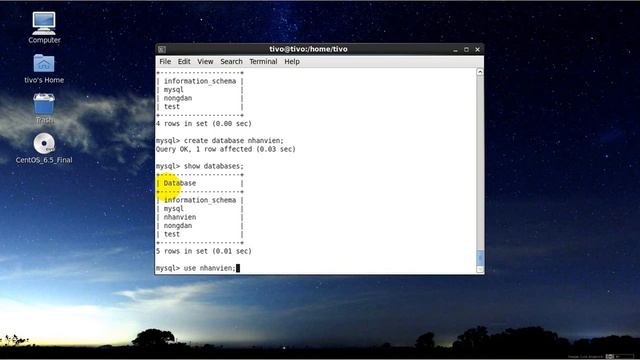The height and width of the screenshot is (360, 640).
Task: Open the File menu
Action: pyautogui.click(x=165, y=62)
